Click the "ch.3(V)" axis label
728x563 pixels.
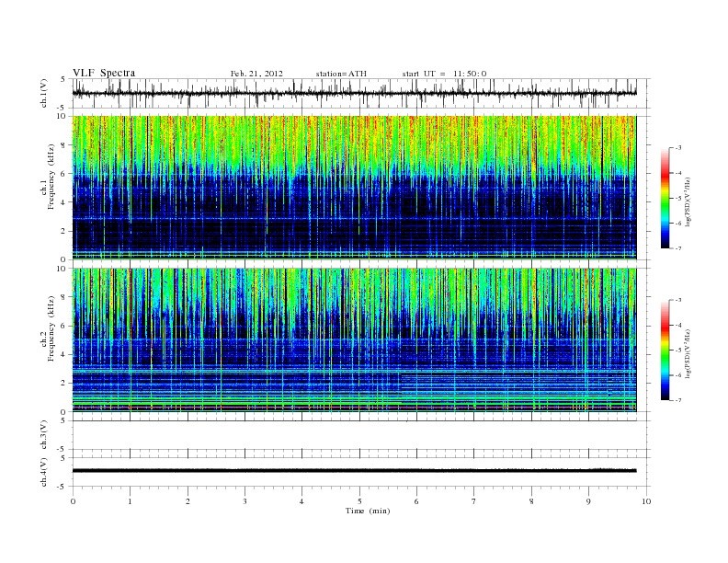click(43, 435)
